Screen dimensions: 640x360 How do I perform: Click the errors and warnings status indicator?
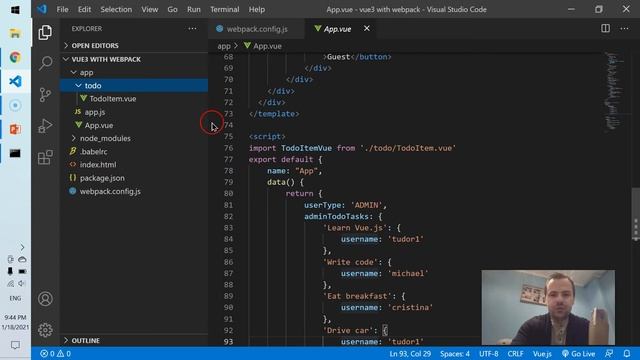click(55, 353)
